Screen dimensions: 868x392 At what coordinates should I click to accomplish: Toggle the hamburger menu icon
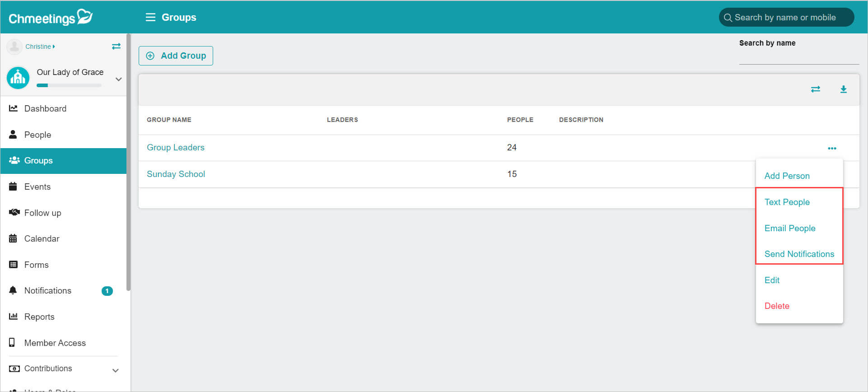pyautogui.click(x=150, y=17)
